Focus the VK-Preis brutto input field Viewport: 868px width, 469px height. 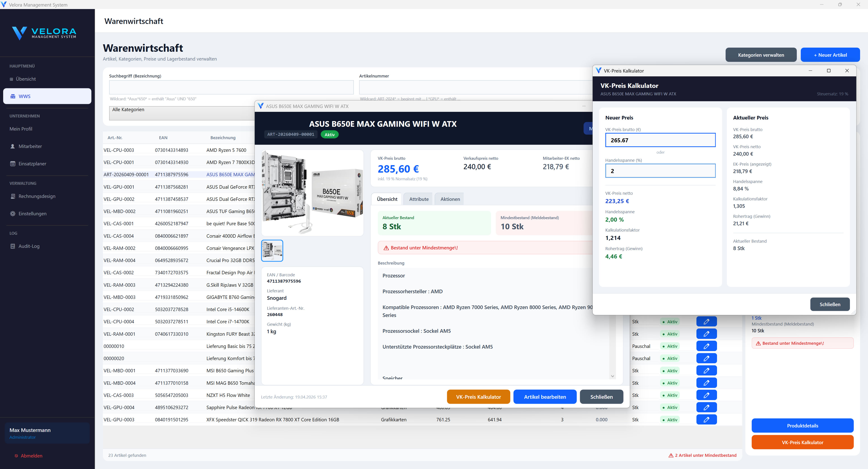pos(660,140)
